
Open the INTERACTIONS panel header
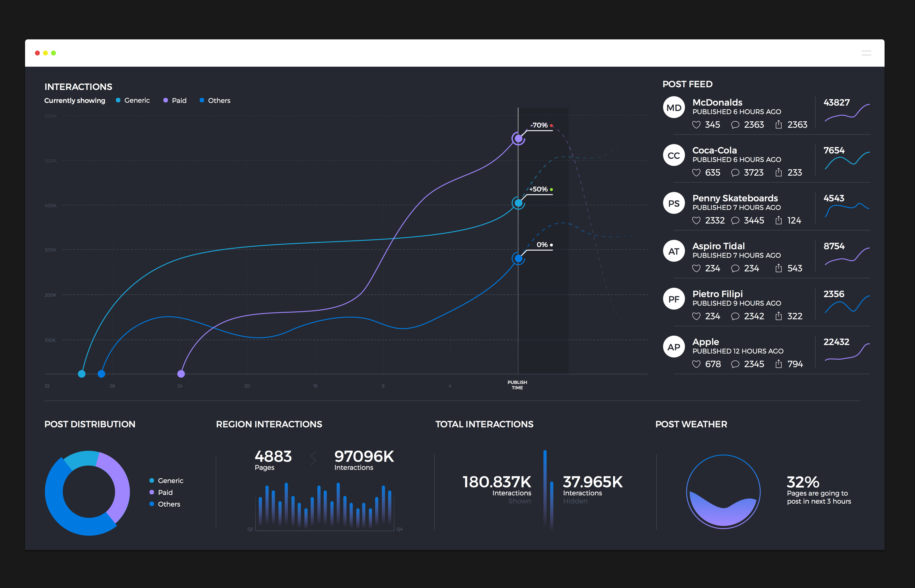78,86
